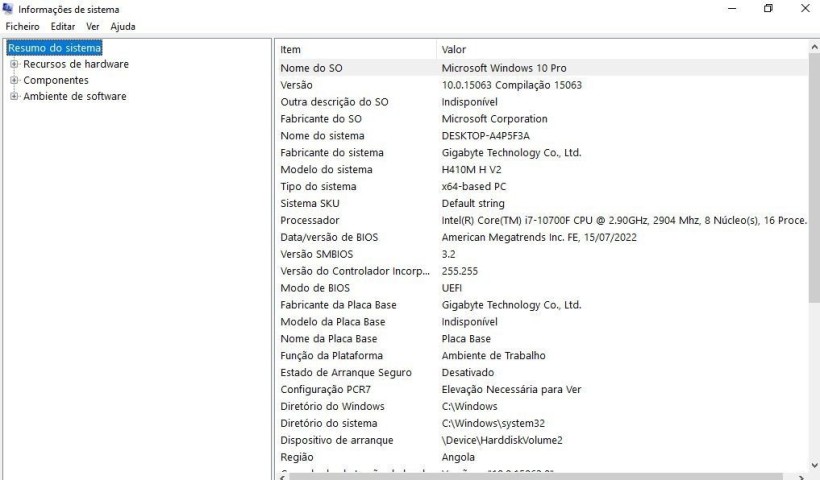
Task: Open the Editar menu
Action: coord(63,26)
